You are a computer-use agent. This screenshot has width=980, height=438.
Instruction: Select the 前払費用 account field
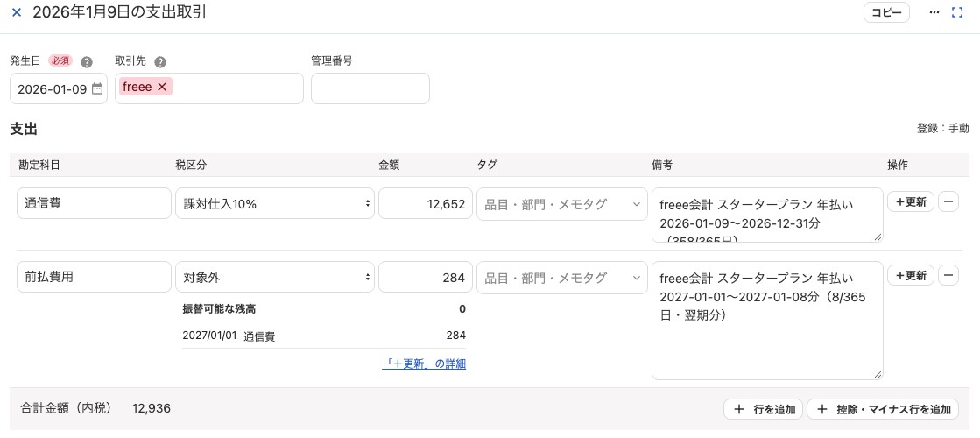(x=94, y=277)
